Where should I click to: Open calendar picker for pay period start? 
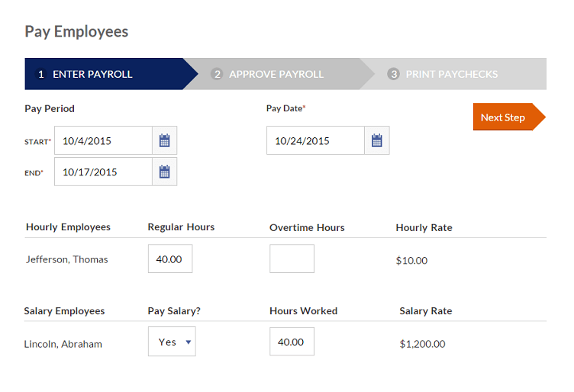click(x=164, y=140)
